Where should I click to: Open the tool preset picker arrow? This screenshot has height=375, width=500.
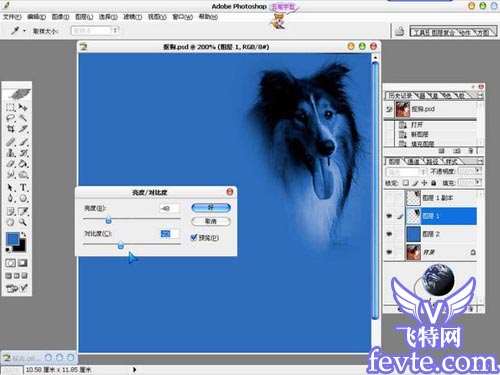24,31
